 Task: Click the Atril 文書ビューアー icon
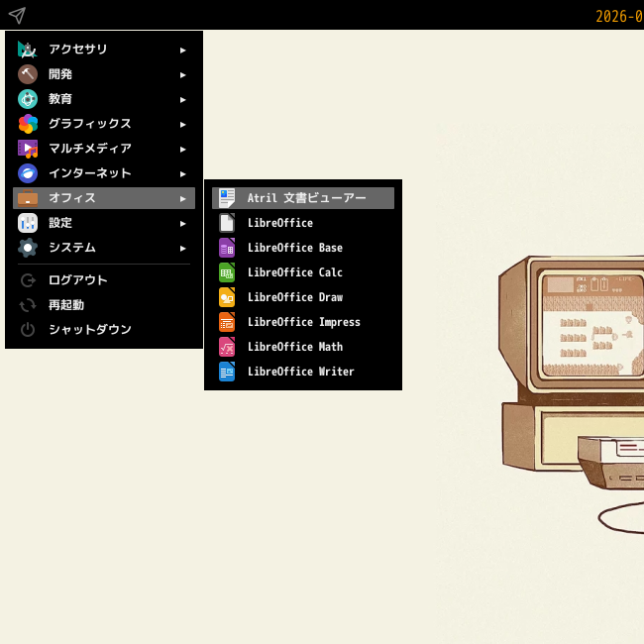tap(227, 198)
